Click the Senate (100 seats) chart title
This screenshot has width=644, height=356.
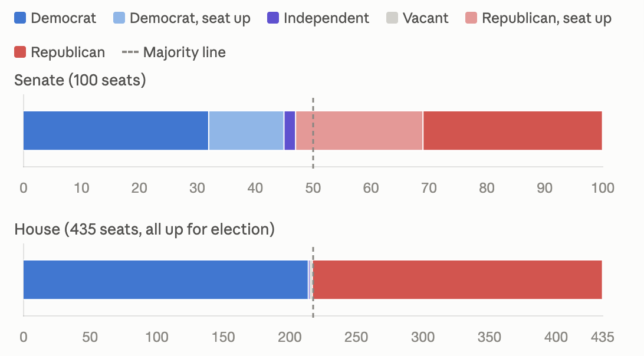80,80
